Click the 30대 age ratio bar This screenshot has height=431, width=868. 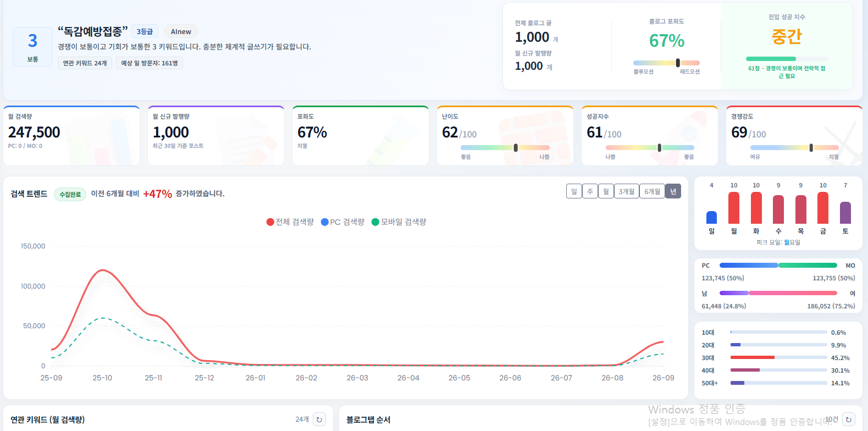pos(778,357)
